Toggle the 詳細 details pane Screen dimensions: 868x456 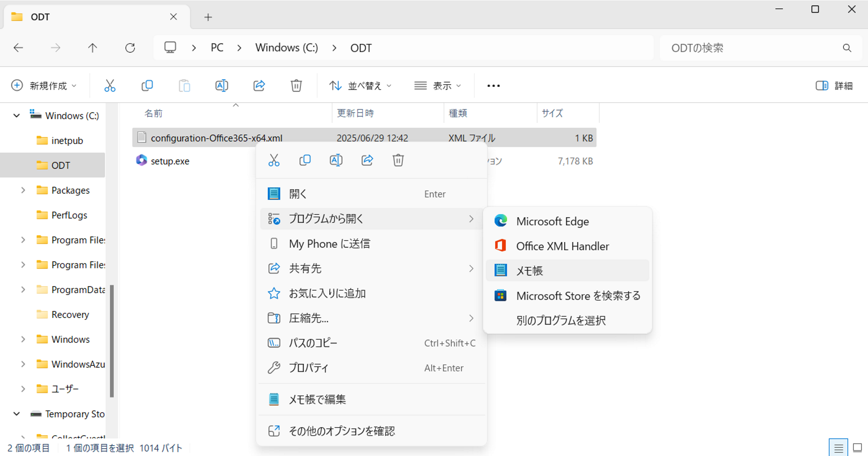point(834,86)
